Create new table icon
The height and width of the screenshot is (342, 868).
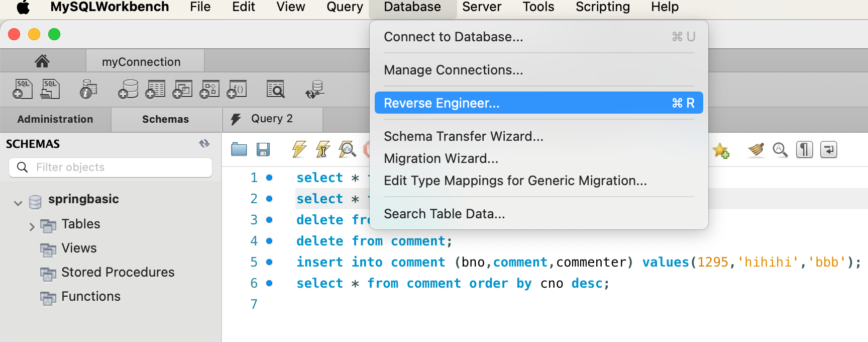tap(155, 90)
